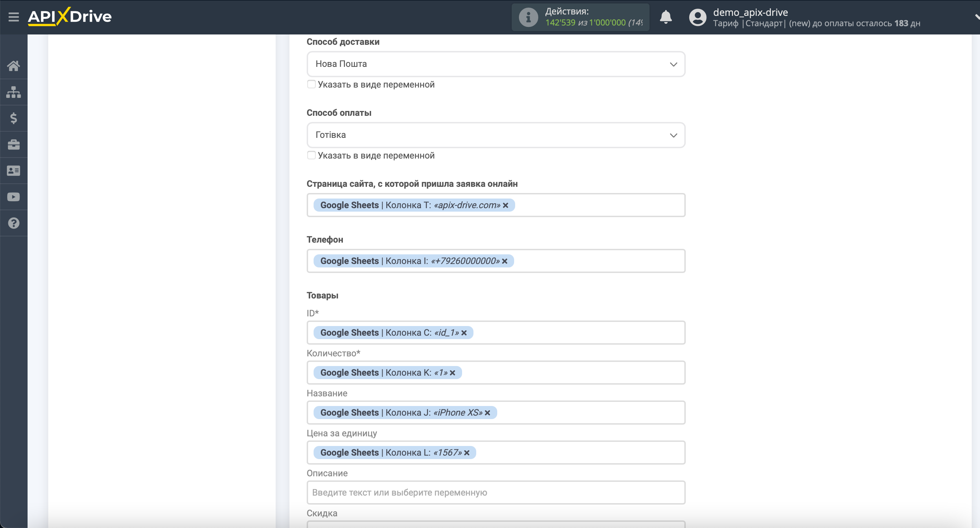Click inside the Цена за единицу field
This screenshot has width=980, height=528.
(x=496, y=453)
